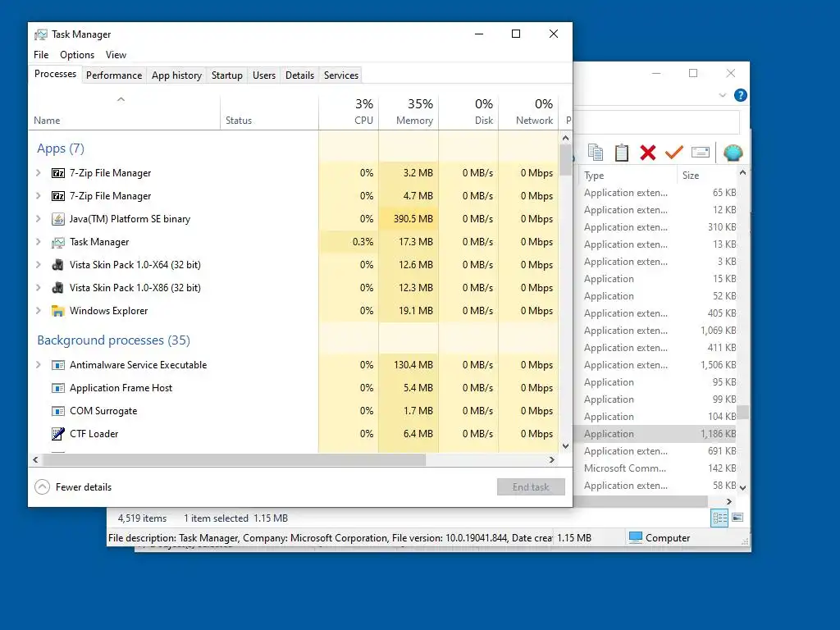Click the 7-Zip icon in first 3.2 MB row
The height and width of the screenshot is (630, 840).
58,173
